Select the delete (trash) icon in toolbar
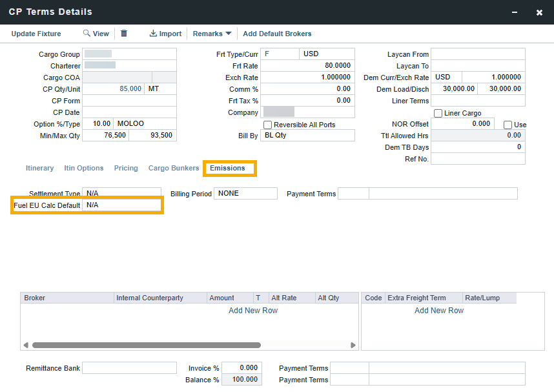Screen dimensions: 554x392 click(x=123, y=33)
